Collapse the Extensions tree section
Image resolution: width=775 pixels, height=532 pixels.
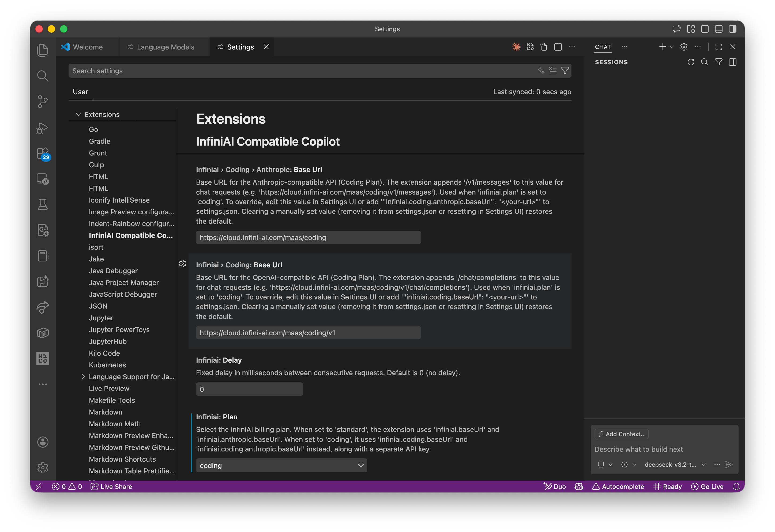79,114
